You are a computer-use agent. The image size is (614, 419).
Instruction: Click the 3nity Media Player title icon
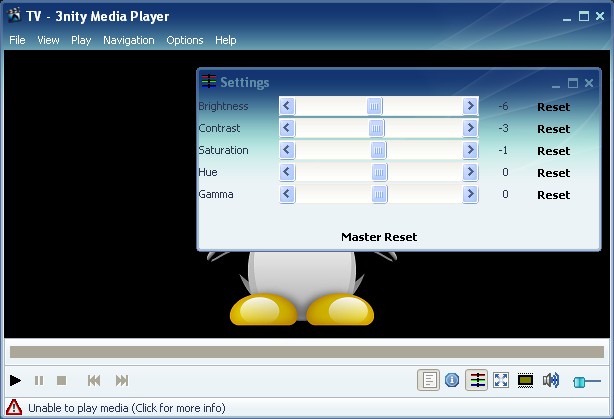[14, 16]
